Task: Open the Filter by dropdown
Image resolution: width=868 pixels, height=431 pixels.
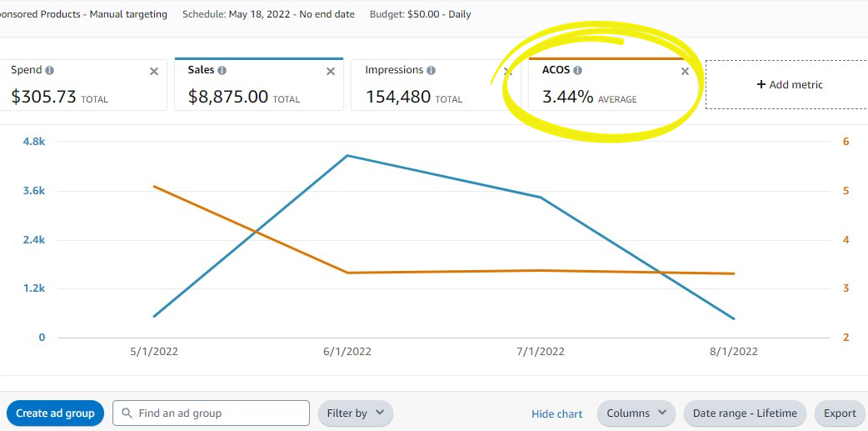Action: [355, 413]
